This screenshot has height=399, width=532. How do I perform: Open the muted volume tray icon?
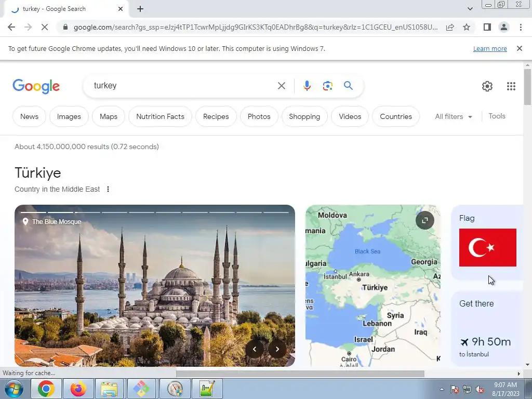tap(480, 390)
